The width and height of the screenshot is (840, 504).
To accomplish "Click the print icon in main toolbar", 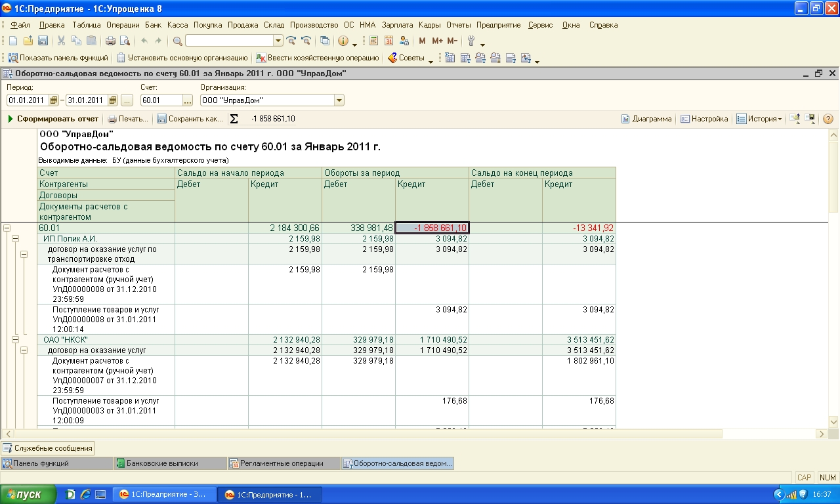I will (x=110, y=41).
